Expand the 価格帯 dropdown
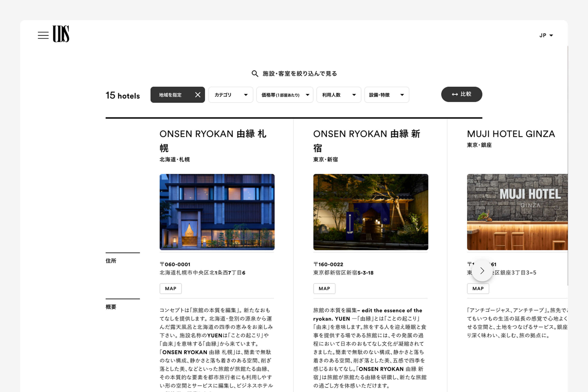The width and height of the screenshot is (588, 392). pyautogui.click(x=285, y=95)
